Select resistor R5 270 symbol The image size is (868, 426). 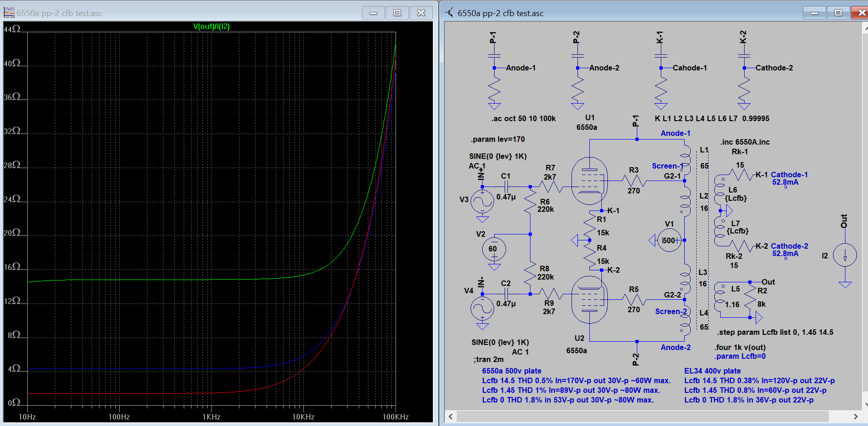(x=634, y=300)
